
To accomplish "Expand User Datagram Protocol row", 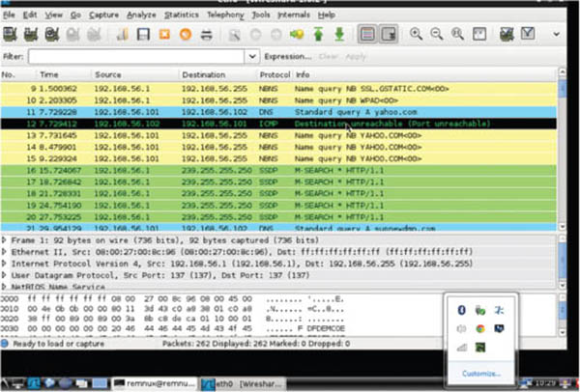I will (4, 275).
